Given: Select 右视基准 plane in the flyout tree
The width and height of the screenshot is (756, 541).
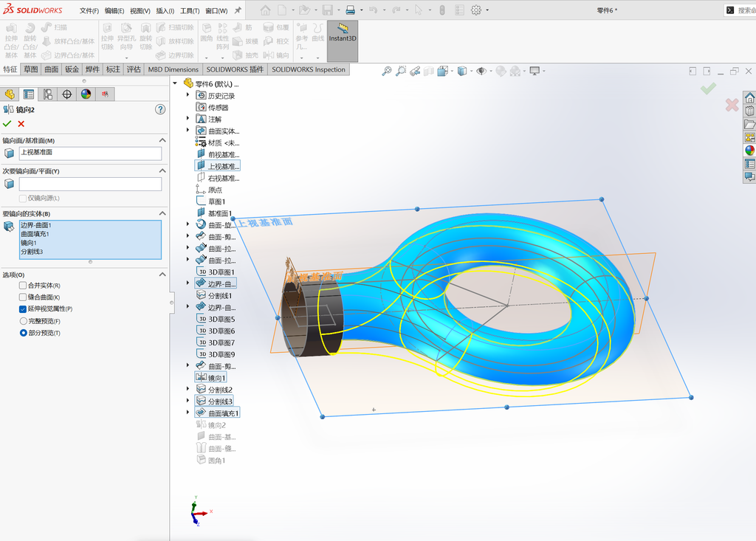Looking at the screenshot, I should pos(218,178).
